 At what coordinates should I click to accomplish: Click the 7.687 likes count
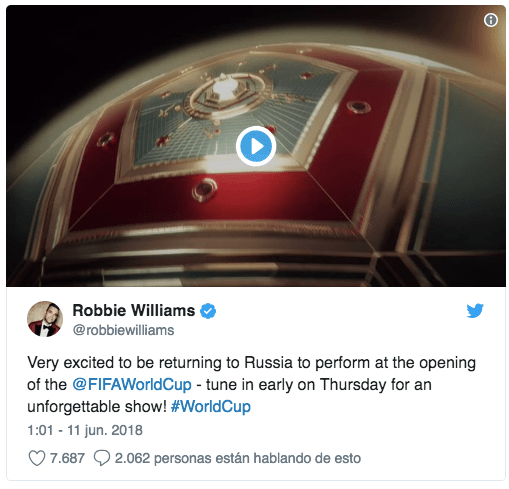[67, 458]
